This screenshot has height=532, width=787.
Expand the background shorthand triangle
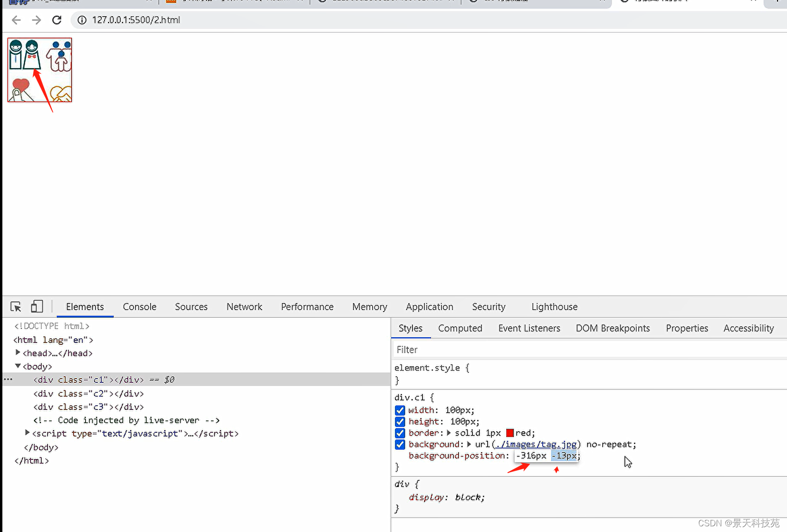(x=469, y=444)
